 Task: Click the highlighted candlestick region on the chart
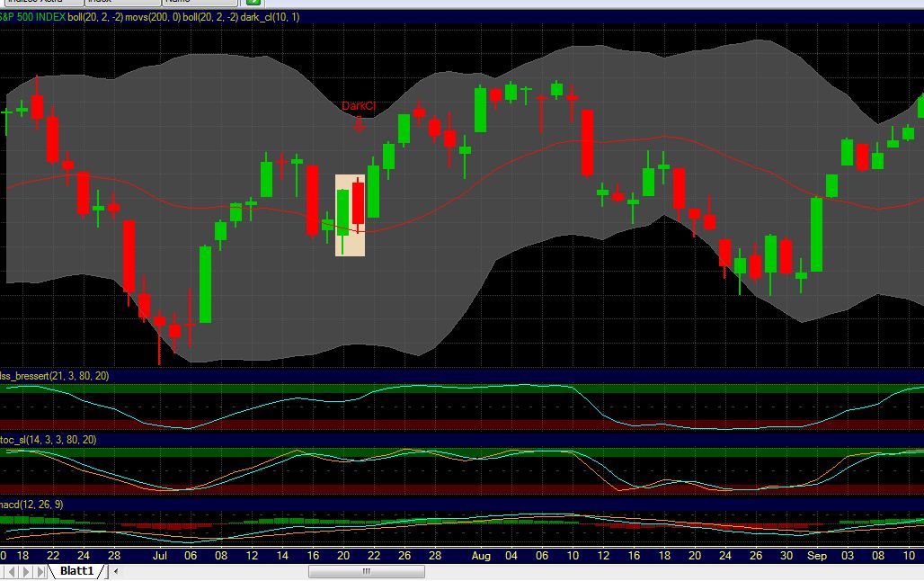(x=351, y=213)
